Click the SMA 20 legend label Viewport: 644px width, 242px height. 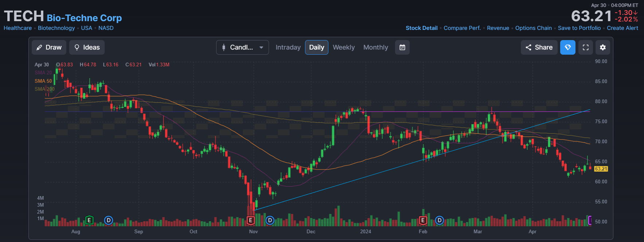[43, 73]
